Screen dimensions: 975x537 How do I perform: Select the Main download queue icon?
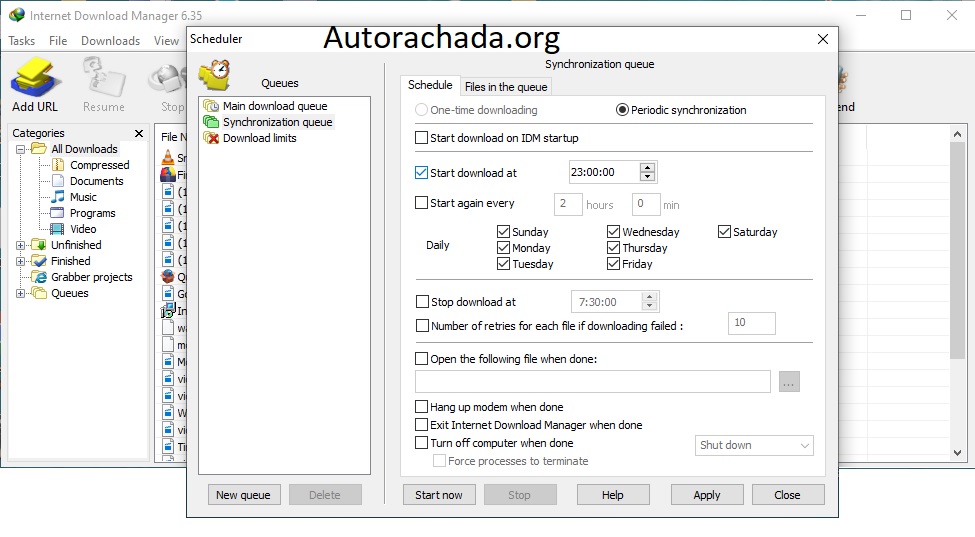[x=211, y=106]
